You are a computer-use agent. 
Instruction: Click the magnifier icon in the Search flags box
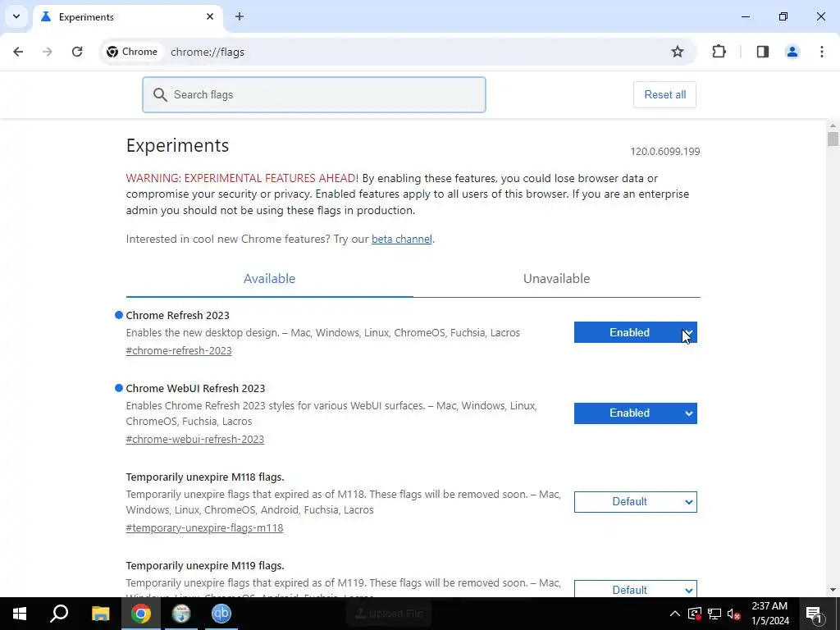tap(160, 95)
